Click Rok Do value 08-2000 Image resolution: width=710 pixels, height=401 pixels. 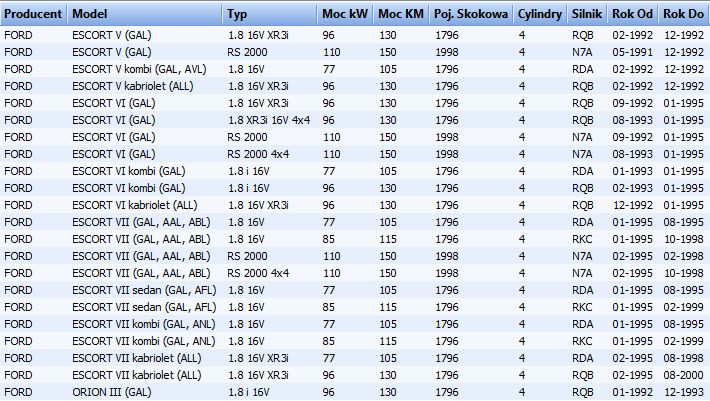684,375
